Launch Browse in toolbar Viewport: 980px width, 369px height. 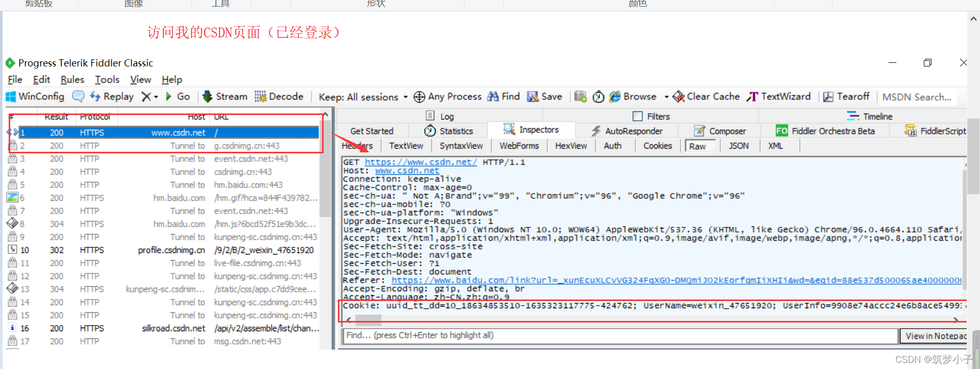point(633,97)
